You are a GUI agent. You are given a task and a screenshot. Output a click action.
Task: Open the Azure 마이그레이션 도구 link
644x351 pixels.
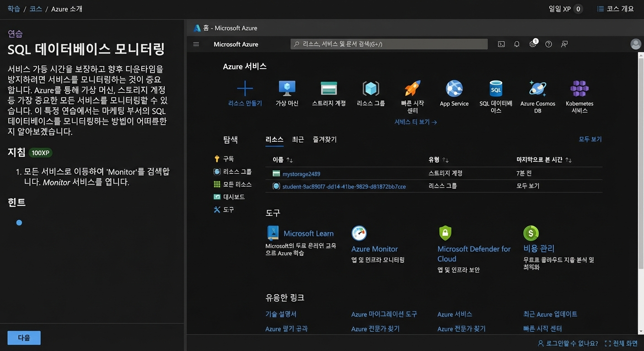coord(384,314)
